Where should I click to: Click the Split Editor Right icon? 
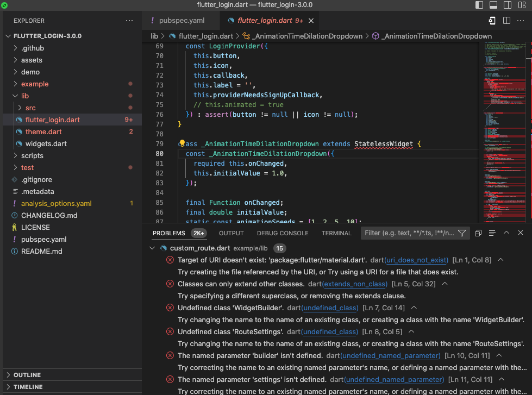[x=506, y=21]
